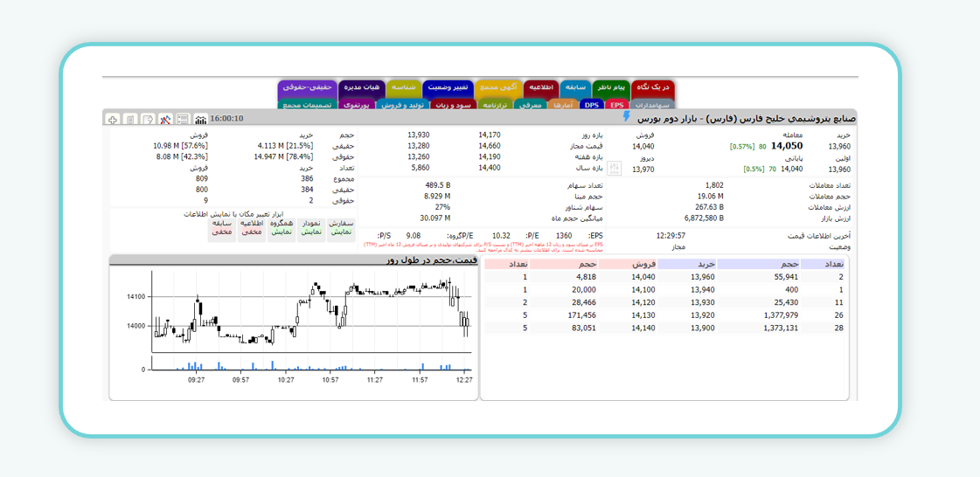Click the export page arrow icon
This screenshot has width=980, height=477.
point(148,119)
